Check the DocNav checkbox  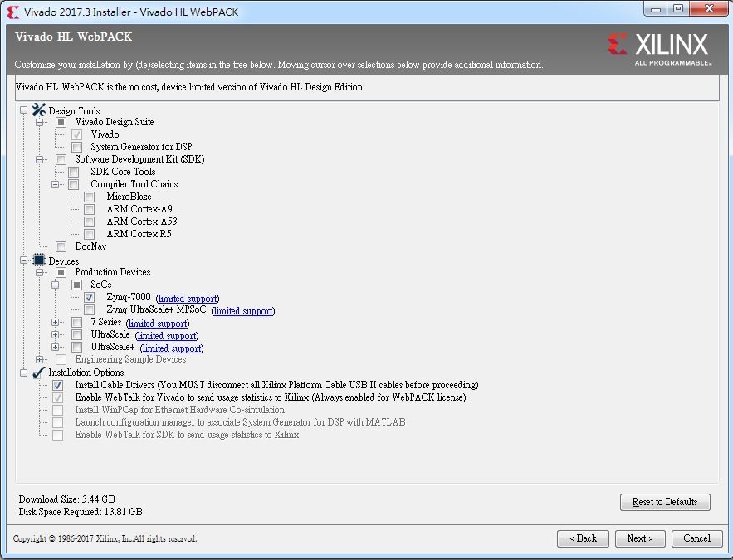coord(61,246)
